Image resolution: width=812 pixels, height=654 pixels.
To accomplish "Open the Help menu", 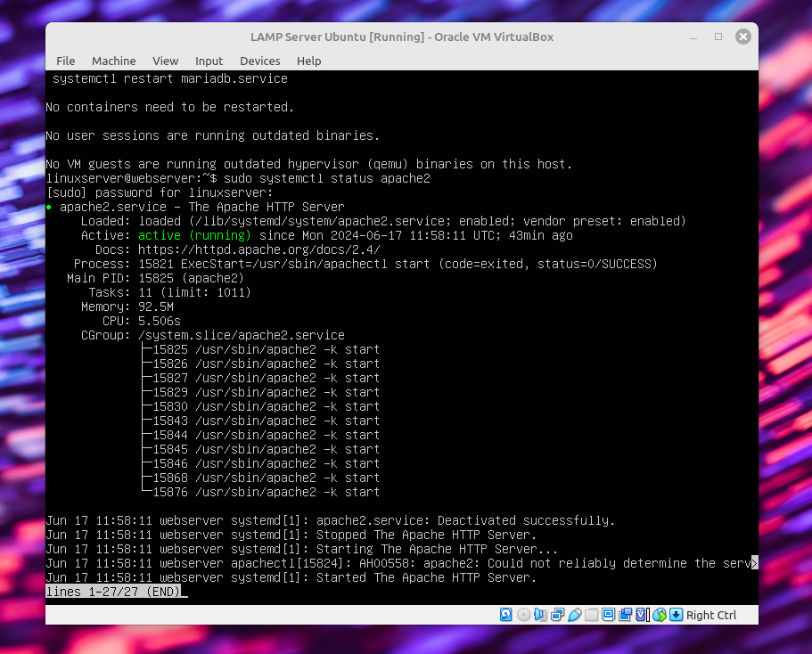I will [309, 61].
